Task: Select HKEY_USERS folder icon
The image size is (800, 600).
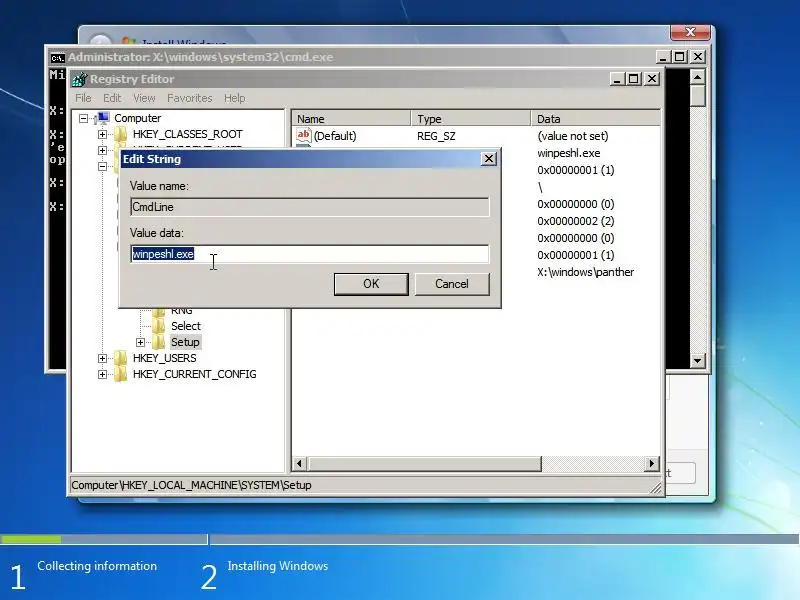Action: [x=120, y=358]
